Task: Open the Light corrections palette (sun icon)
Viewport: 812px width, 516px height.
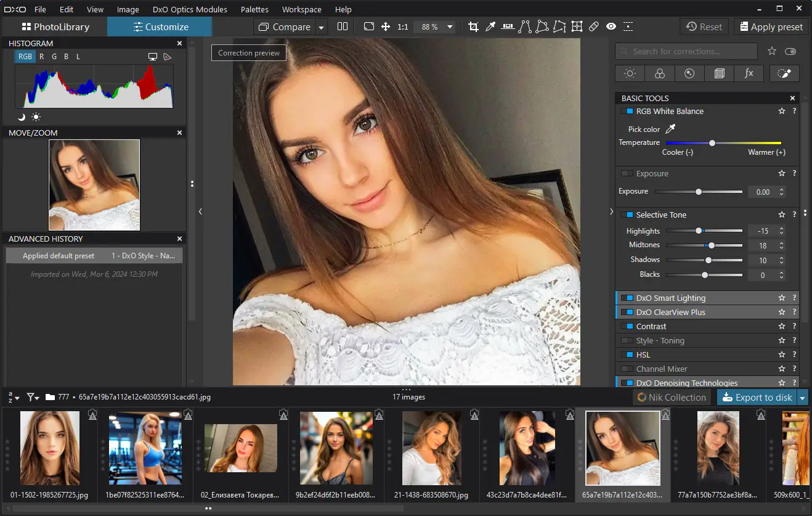Action: (x=630, y=73)
